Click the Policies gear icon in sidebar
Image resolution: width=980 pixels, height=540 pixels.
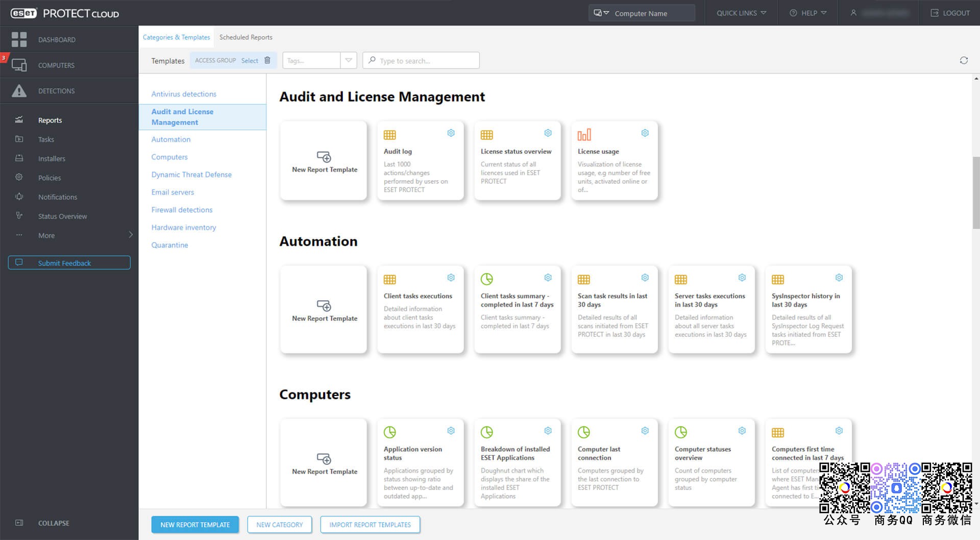click(19, 177)
